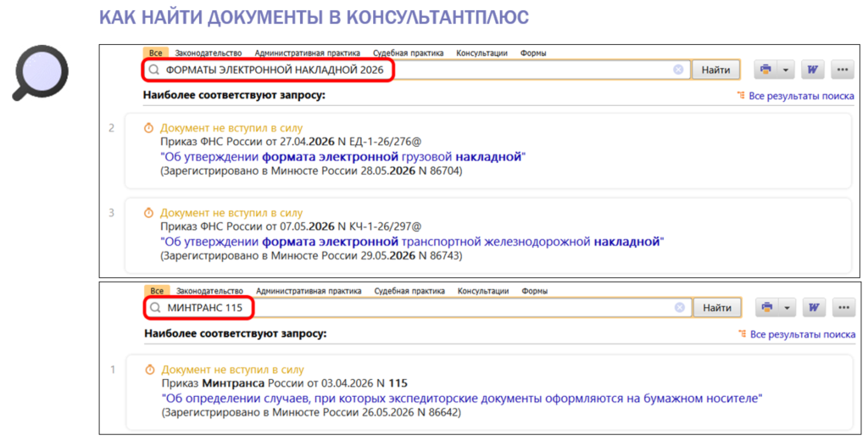
Task: Click Найти next to the МИНТРАНС 115 query
Action: click(717, 308)
